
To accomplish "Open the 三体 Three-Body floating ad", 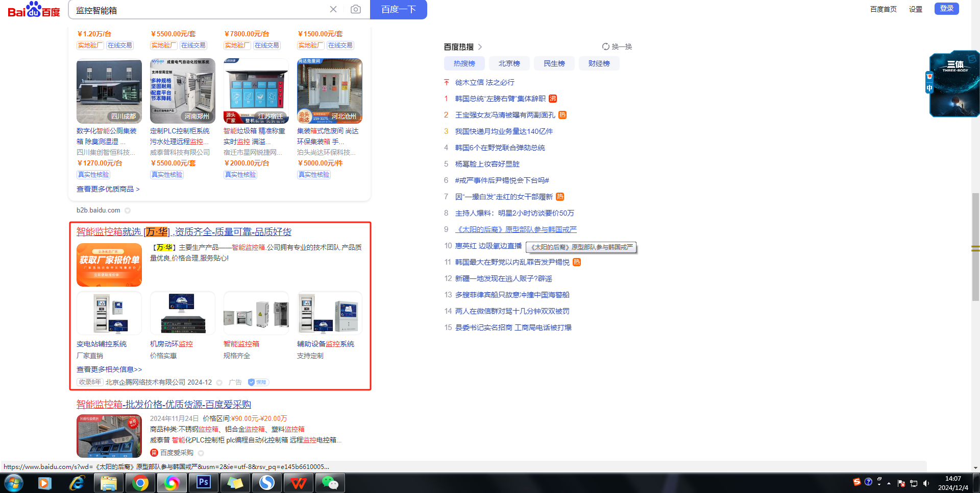I will click(x=954, y=84).
